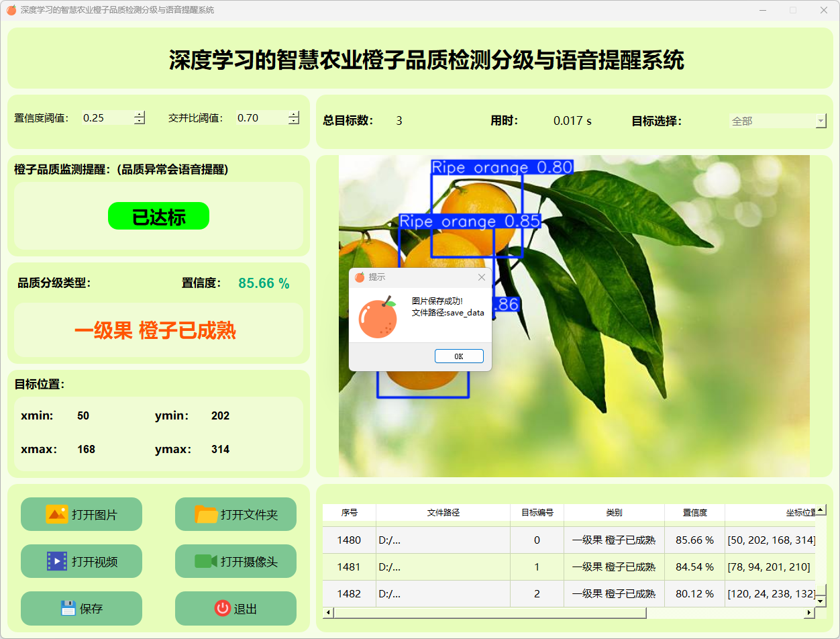840x639 pixels.
Task: Quit the app with 退出 button
Action: click(x=235, y=608)
